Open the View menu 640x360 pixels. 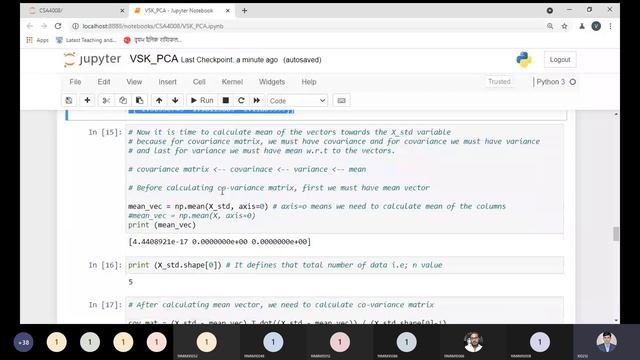(134, 82)
